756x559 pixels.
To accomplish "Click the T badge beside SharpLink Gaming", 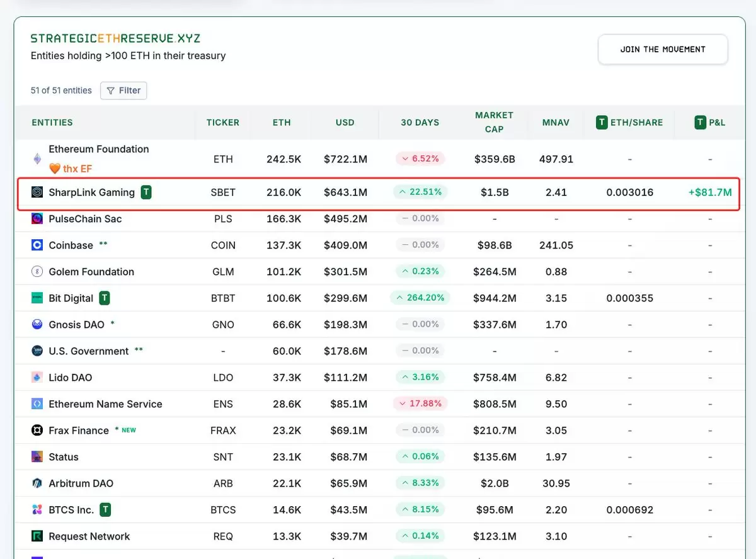I will [x=146, y=192].
